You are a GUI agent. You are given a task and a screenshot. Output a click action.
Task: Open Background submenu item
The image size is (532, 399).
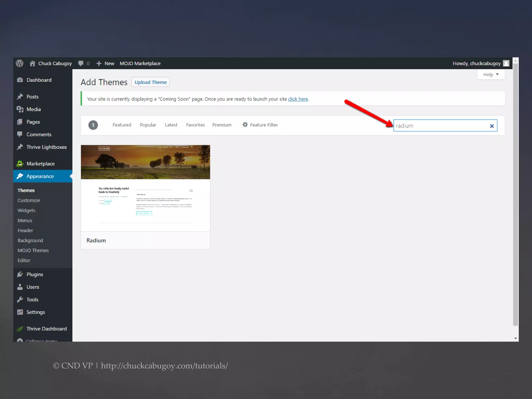30,241
